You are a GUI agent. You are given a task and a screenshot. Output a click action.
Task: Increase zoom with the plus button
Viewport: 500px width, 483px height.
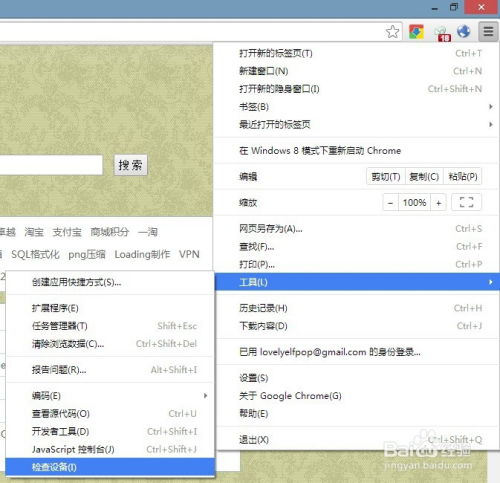click(x=439, y=203)
